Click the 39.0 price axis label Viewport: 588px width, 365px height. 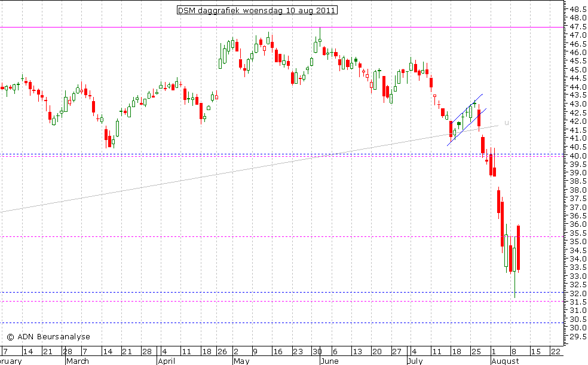pyautogui.click(x=578, y=173)
